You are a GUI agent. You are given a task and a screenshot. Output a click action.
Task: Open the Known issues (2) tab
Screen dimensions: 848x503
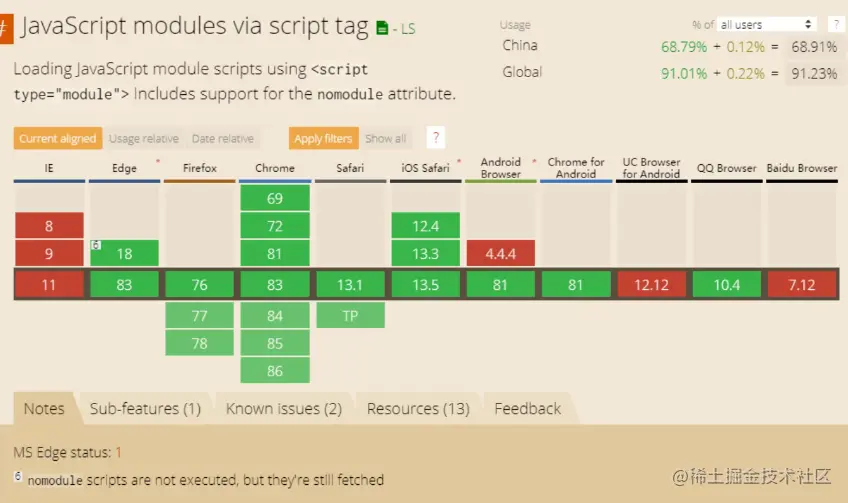click(x=284, y=408)
